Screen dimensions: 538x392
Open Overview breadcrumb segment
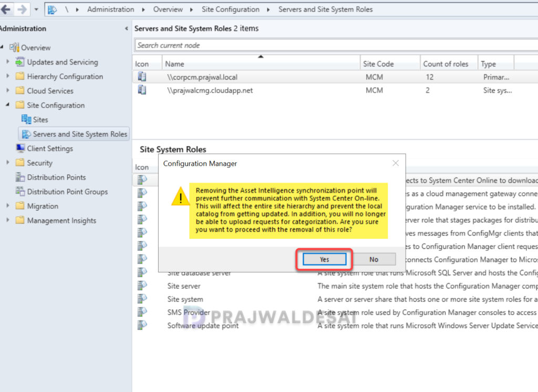(x=168, y=9)
